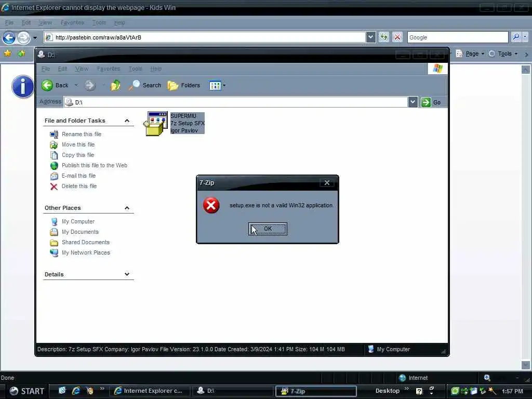Collapse the File and Folder Tasks panel

click(x=127, y=121)
